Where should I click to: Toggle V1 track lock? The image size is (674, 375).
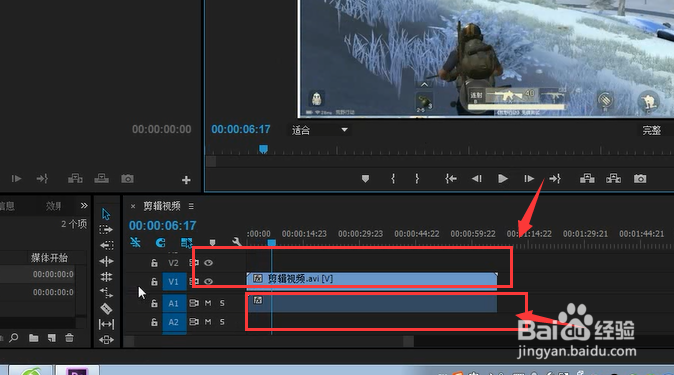coord(154,282)
